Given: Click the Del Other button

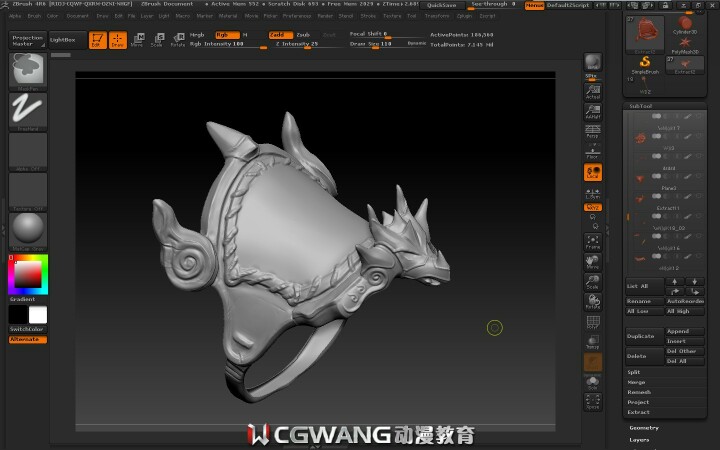Looking at the screenshot, I should pos(685,351).
